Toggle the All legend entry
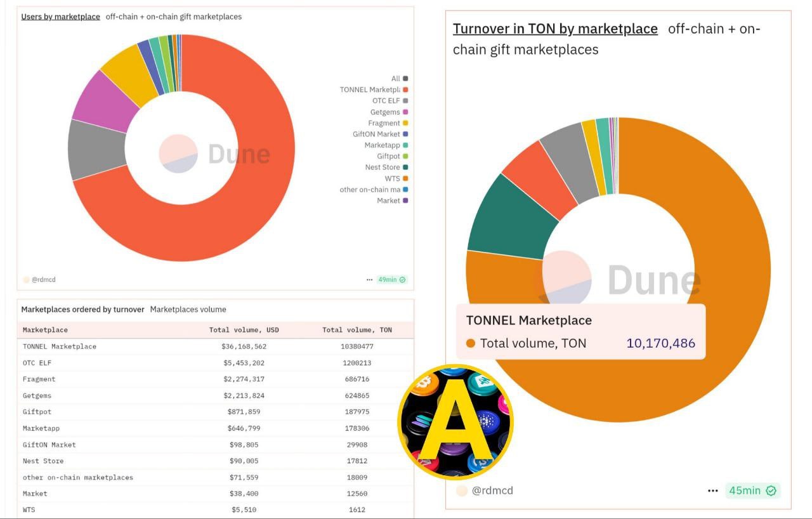 pyautogui.click(x=400, y=79)
